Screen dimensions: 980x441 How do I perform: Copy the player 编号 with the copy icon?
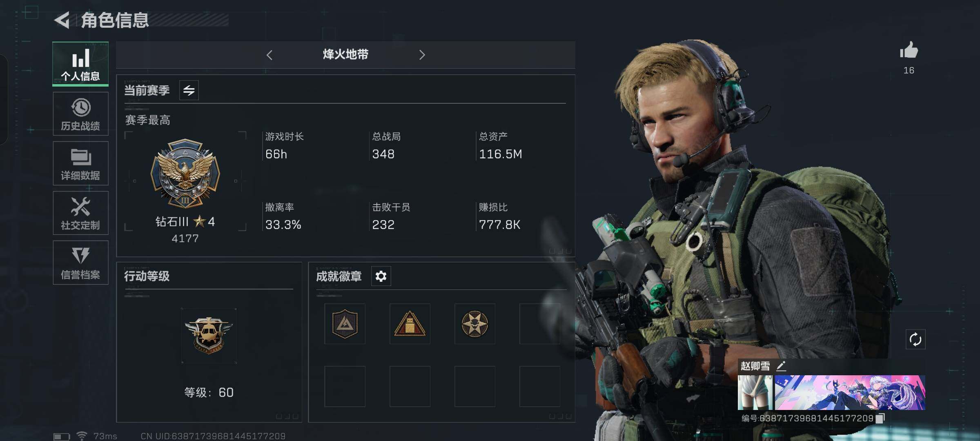point(881,418)
